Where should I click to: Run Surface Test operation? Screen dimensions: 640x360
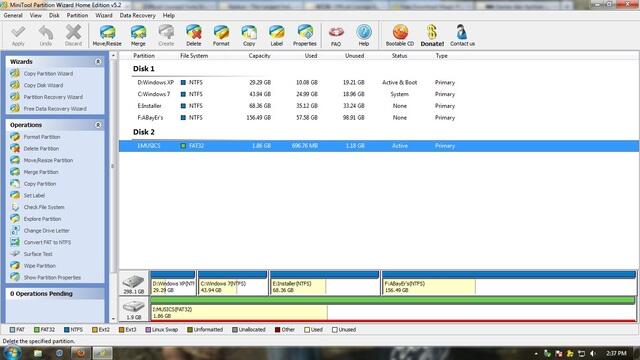[x=38, y=254]
